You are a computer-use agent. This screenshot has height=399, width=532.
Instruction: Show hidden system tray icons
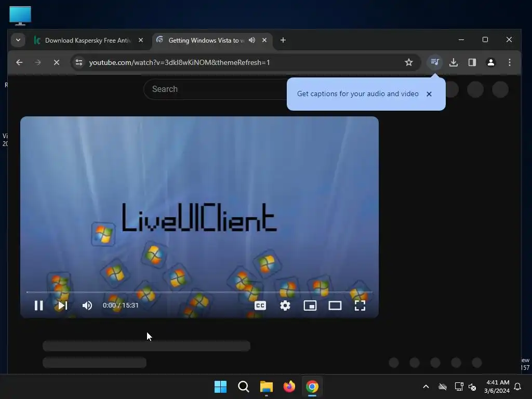click(426, 387)
